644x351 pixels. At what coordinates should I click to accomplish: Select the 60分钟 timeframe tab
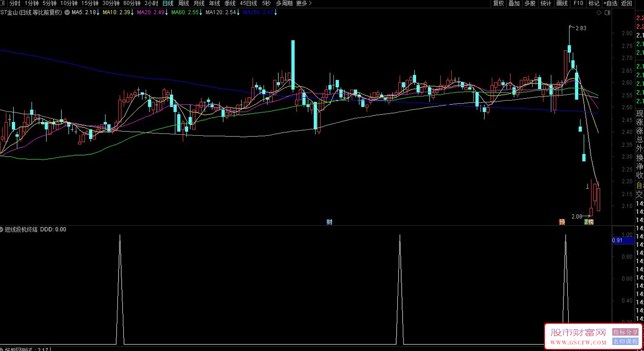132,3
